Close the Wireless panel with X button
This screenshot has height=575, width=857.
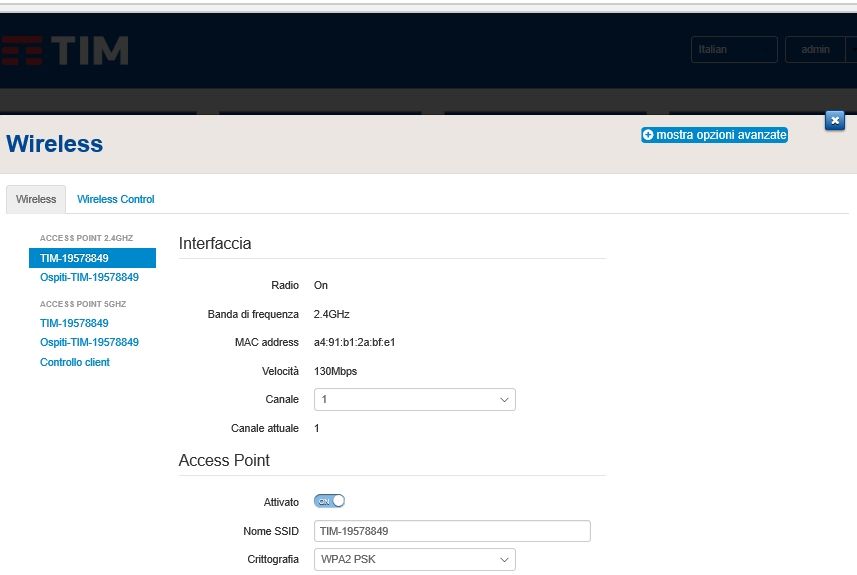[x=835, y=121]
